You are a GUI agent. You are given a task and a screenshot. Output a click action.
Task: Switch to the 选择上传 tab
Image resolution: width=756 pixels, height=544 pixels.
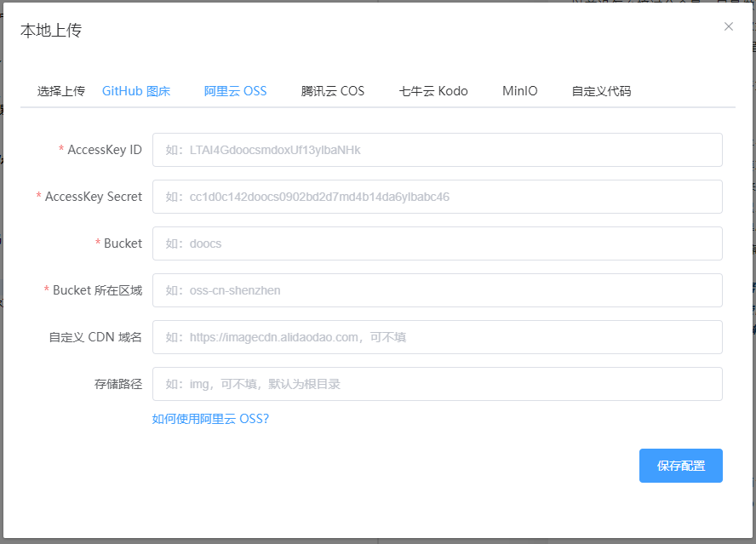[x=61, y=91]
